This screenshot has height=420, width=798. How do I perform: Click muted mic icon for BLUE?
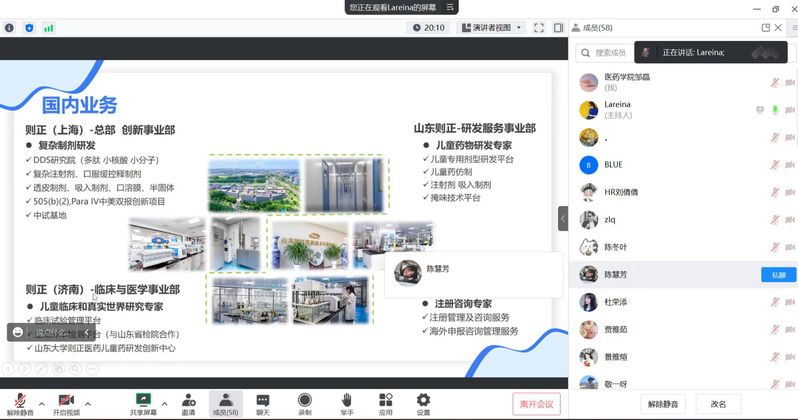(775, 164)
